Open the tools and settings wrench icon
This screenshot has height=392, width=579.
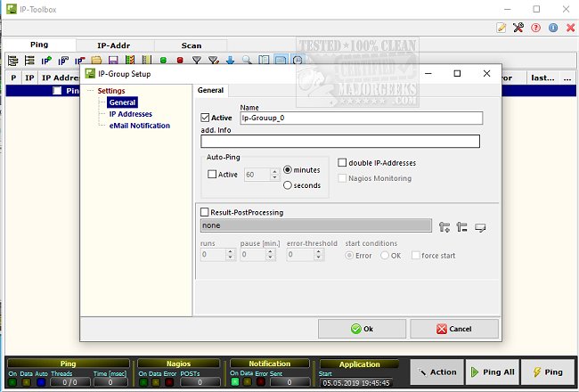tap(518, 28)
